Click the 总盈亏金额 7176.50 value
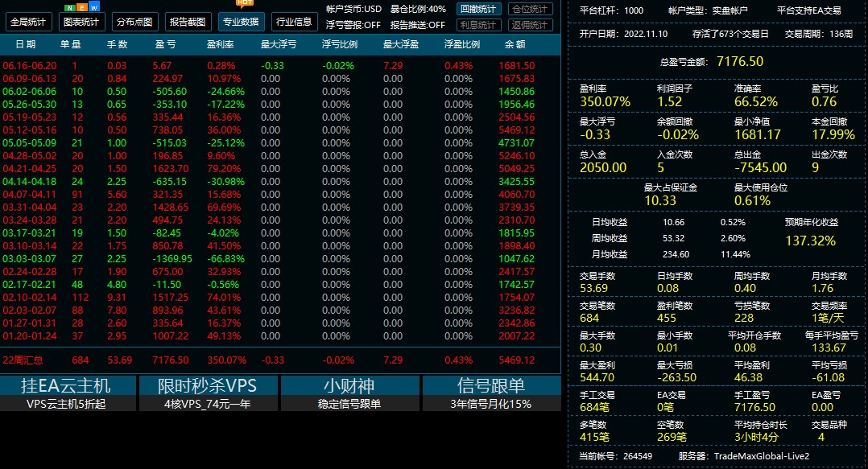The width and height of the screenshot is (868, 469). click(740, 61)
